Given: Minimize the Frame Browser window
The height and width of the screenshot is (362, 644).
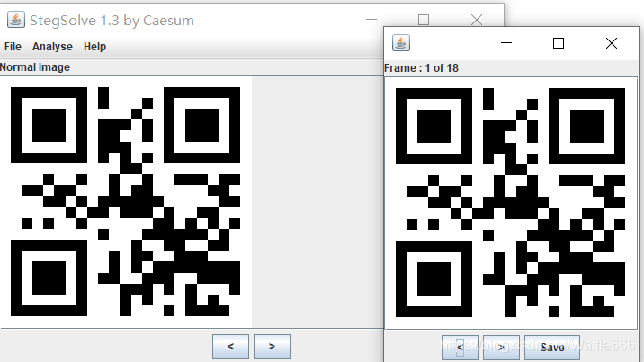Looking at the screenshot, I should (506, 42).
